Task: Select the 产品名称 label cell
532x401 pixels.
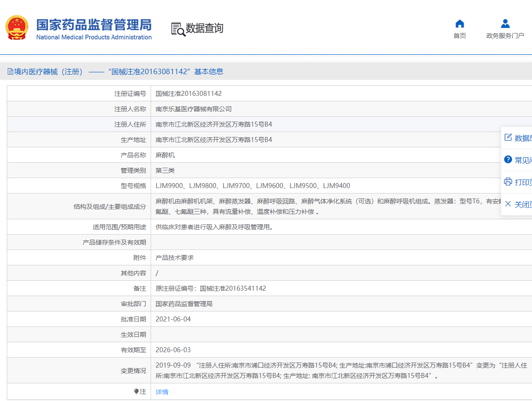Action: 79,155
